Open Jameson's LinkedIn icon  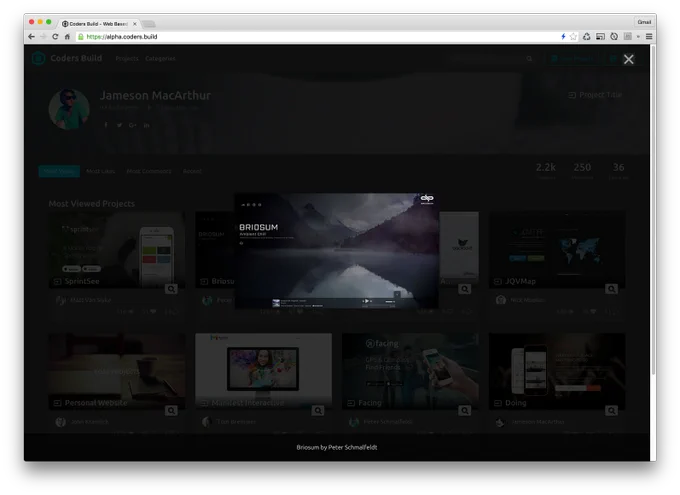coord(147,125)
